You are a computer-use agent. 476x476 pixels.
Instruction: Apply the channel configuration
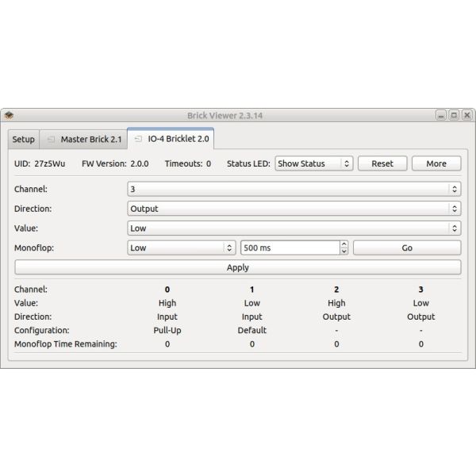pyautogui.click(x=238, y=267)
